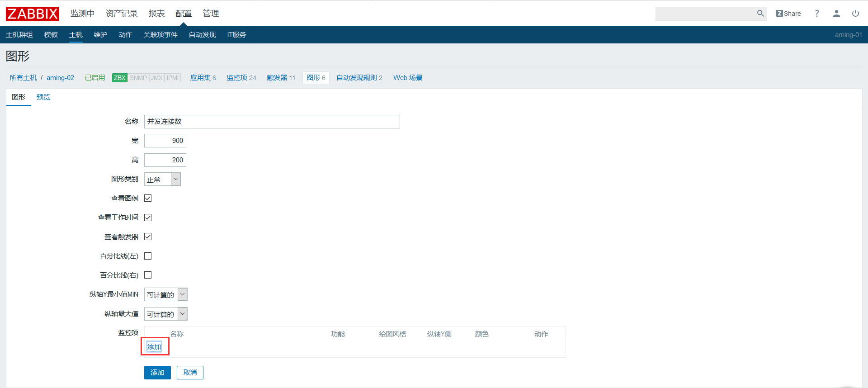Click the JMX availability badge

[x=157, y=78]
